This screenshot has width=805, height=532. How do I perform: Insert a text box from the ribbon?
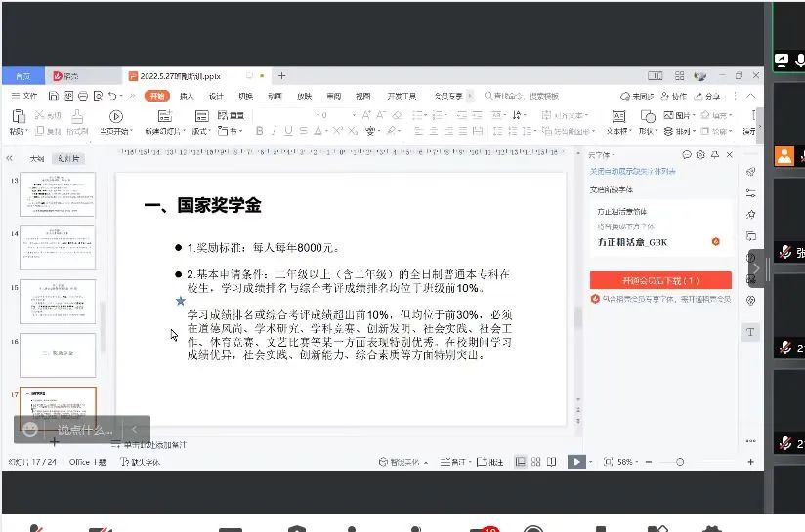(x=616, y=116)
